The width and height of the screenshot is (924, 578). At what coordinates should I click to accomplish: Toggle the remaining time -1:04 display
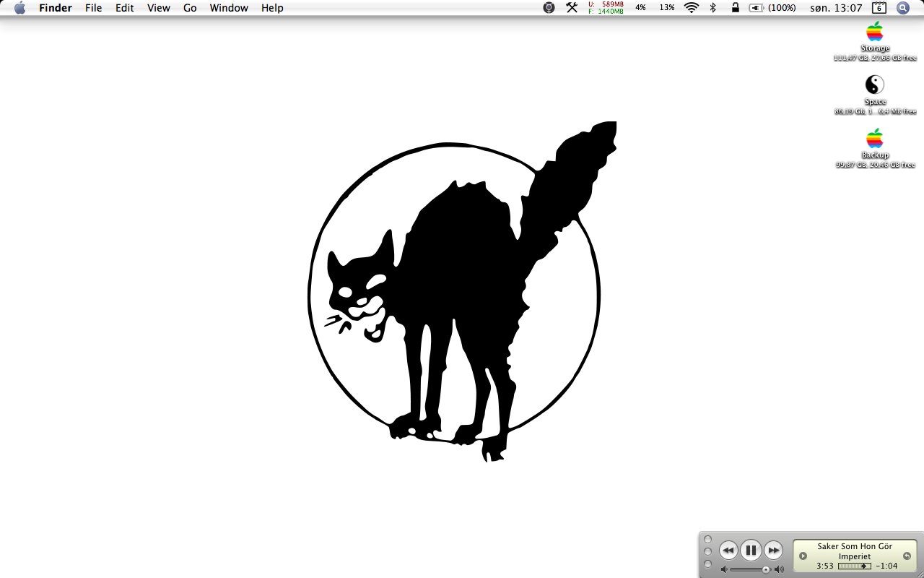click(x=886, y=566)
